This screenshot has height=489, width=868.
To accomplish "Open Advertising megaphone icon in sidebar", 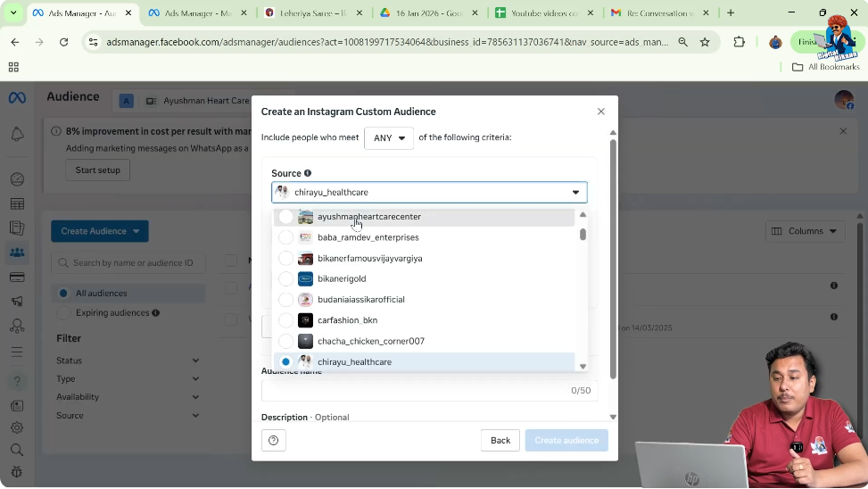I will click(17, 302).
